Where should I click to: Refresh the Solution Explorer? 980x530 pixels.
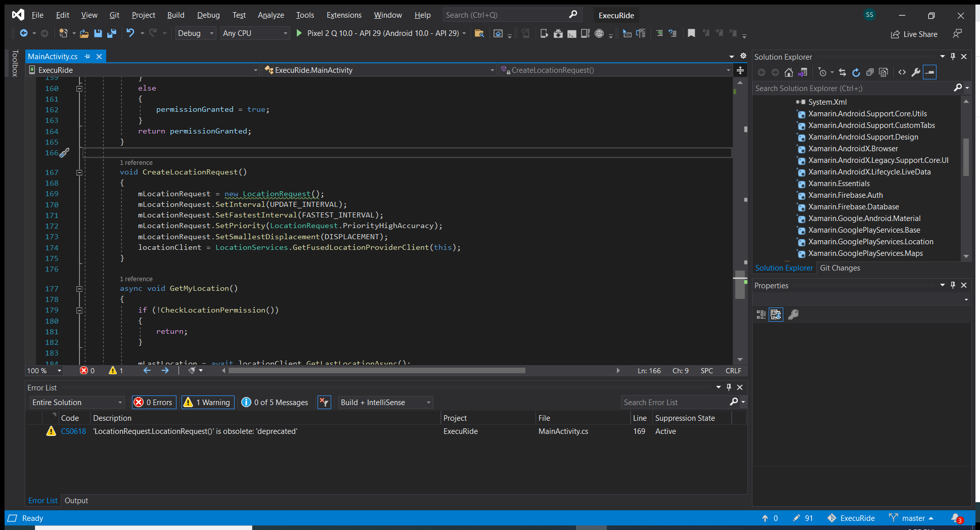(856, 72)
